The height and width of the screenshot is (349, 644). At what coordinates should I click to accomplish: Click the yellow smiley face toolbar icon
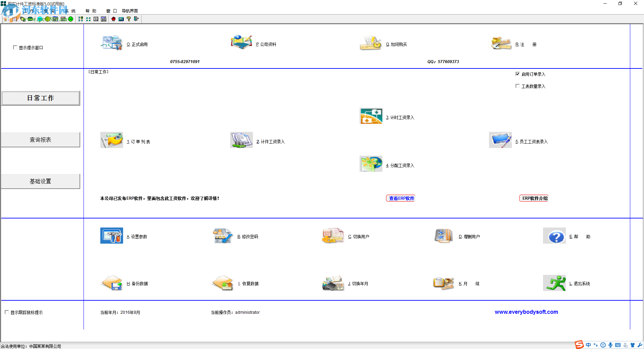click(48, 19)
